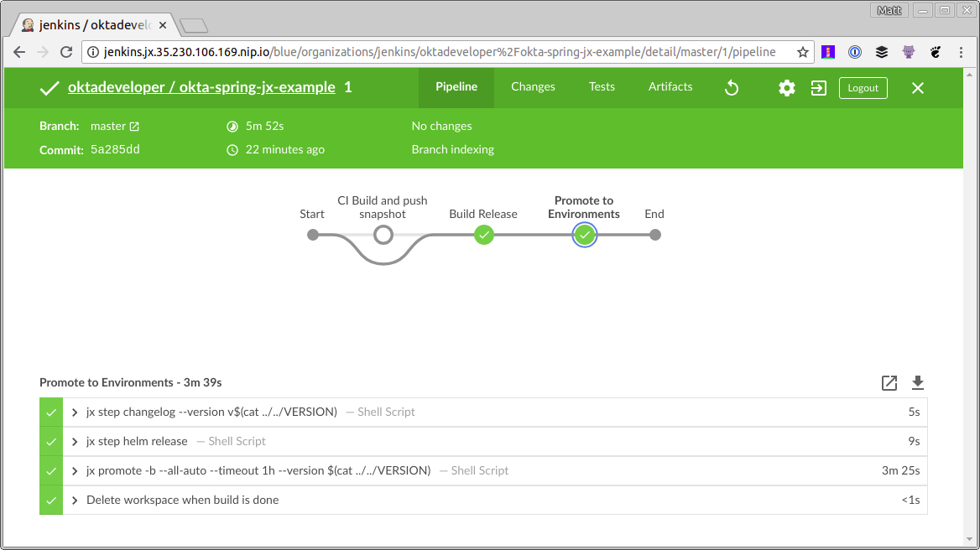Bookmark this page with the star icon
Viewport: 980px width, 550px height.
(x=803, y=52)
